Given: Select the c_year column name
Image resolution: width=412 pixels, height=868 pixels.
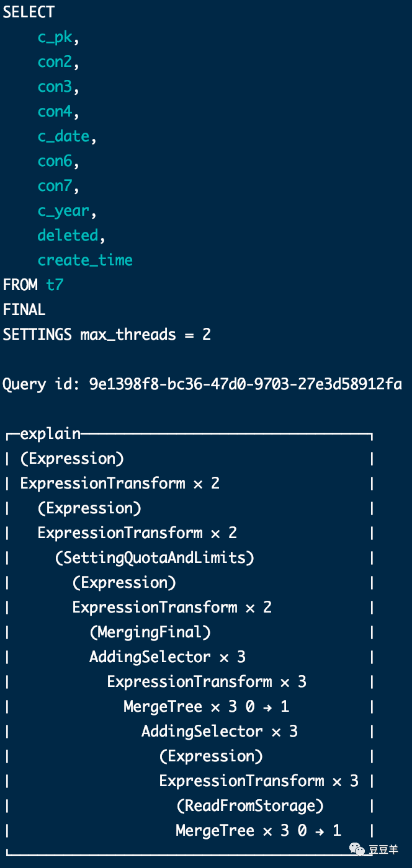Looking at the screenshot, I should [64, 211].
